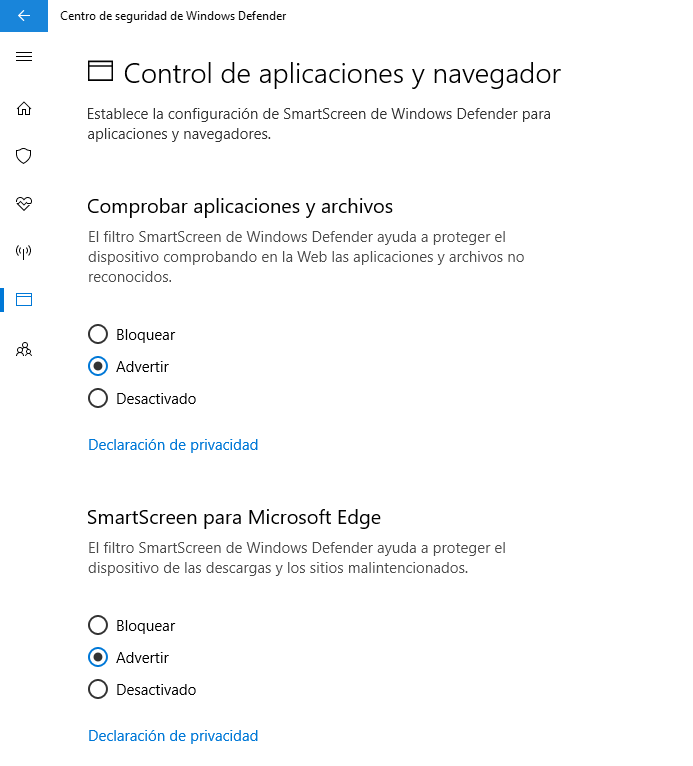The image size is (693, 766).
Task: Select Desactivado for Comprobar aplicaciones y archivos
Action: tap(98, 398)
